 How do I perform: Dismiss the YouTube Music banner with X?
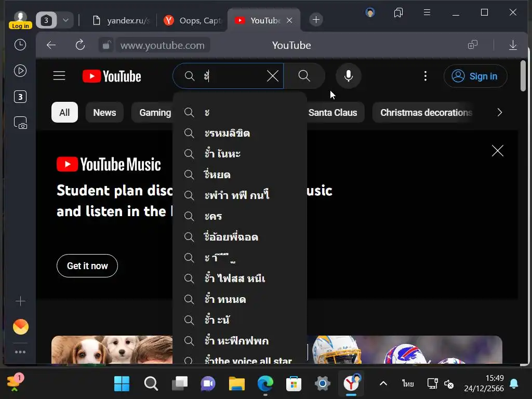click(498, 151)
